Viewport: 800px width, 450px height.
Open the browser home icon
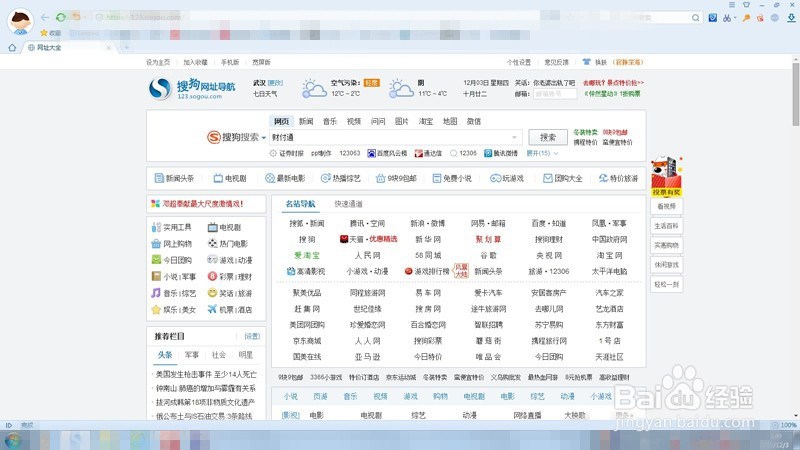pyautogui.click(x=12, y=47)
